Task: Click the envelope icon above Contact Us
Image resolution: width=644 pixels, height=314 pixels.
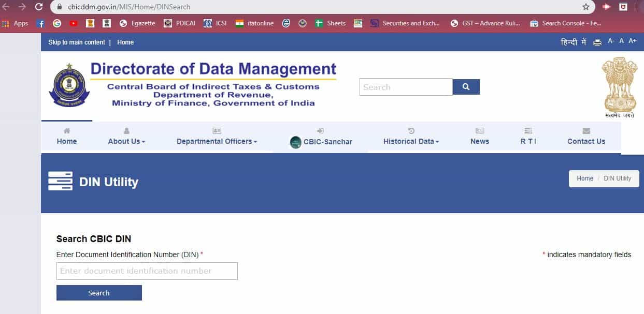Action: point(586,131)
